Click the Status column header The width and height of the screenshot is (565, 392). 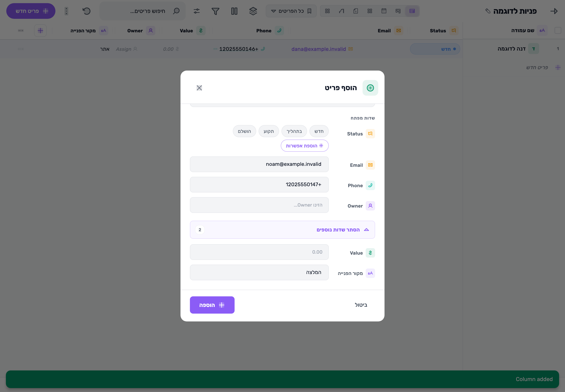[x=438, y=31]
